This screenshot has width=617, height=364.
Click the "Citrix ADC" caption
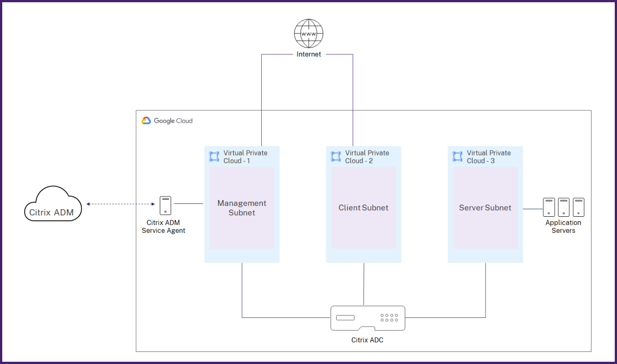tap(367, 340)
